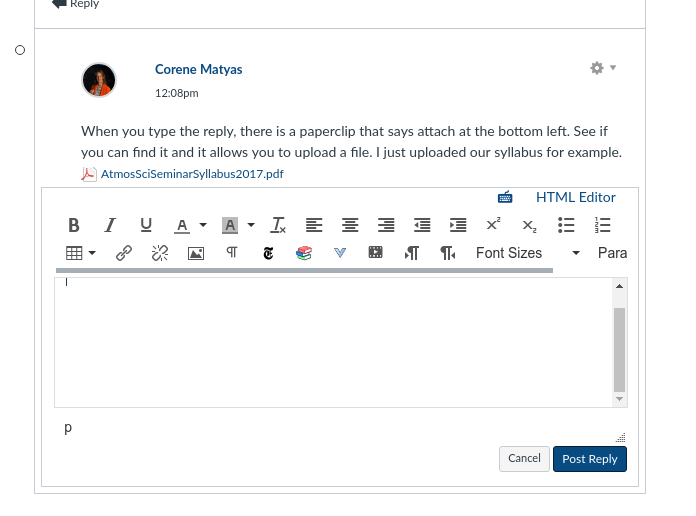The image size is (696, 516).
Task: Center align the text
Action: coord(350,225)
